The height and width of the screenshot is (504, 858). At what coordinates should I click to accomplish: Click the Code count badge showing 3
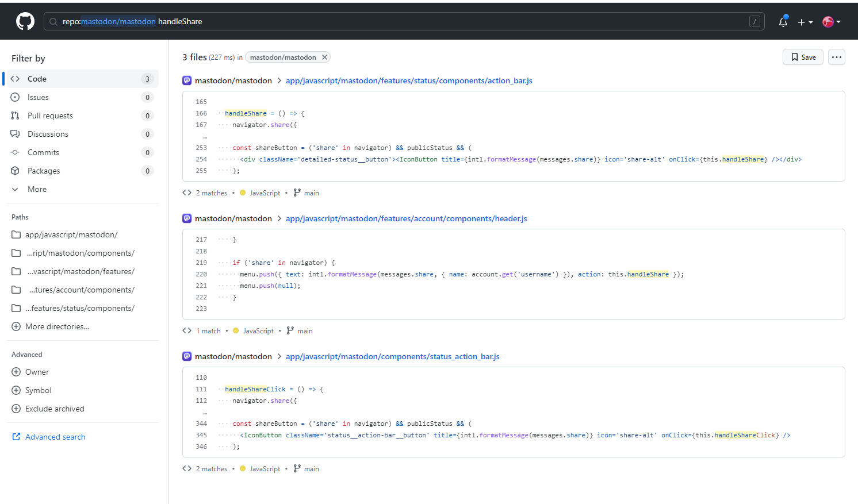click(x=147, y=79)
